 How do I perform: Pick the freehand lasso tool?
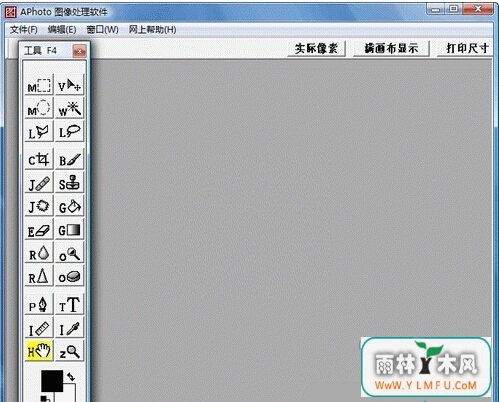tap(69, 131)
